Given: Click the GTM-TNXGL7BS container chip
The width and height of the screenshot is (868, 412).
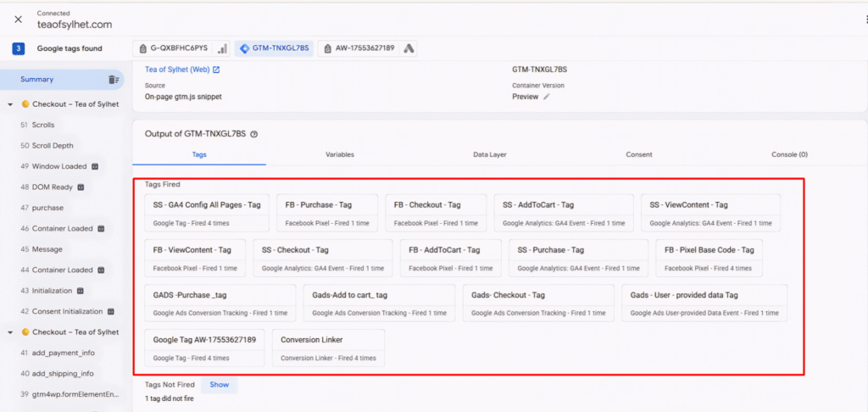Looking at the screenshot, I should point(275,48).
